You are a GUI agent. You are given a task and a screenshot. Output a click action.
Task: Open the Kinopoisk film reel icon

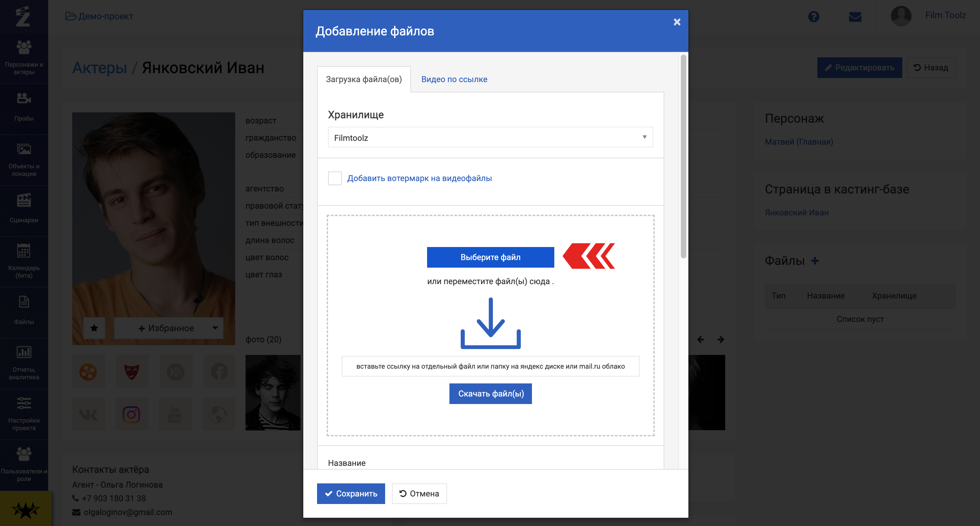88,372
